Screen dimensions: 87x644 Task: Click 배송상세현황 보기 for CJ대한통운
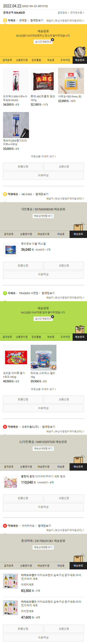click(43, 448)
